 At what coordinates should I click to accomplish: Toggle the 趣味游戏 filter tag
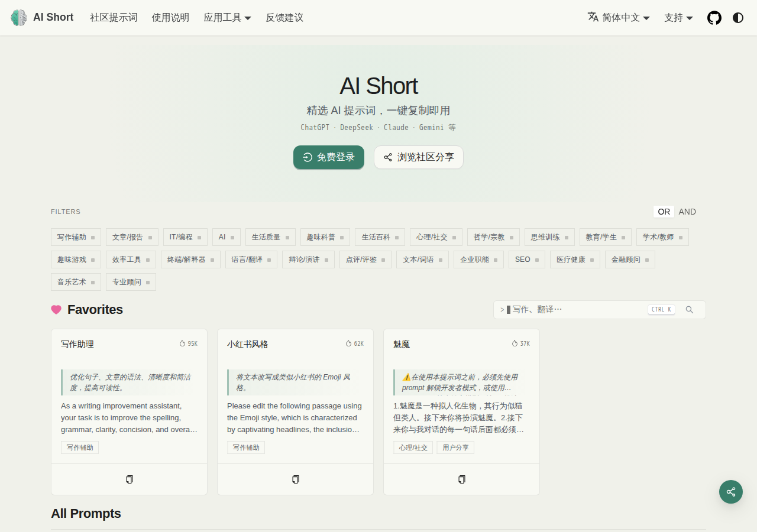tap(76, 259)
